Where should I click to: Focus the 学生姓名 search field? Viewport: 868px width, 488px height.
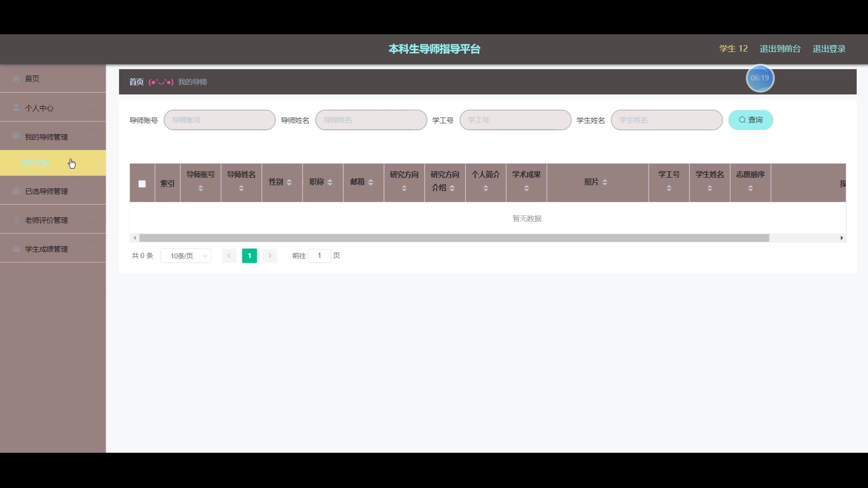pos(666,120)
